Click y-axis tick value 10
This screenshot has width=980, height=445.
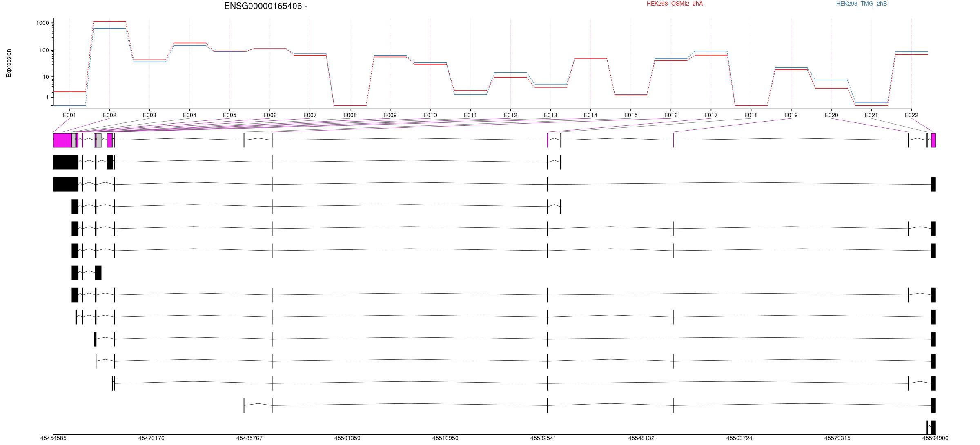[x=46, y=77]
